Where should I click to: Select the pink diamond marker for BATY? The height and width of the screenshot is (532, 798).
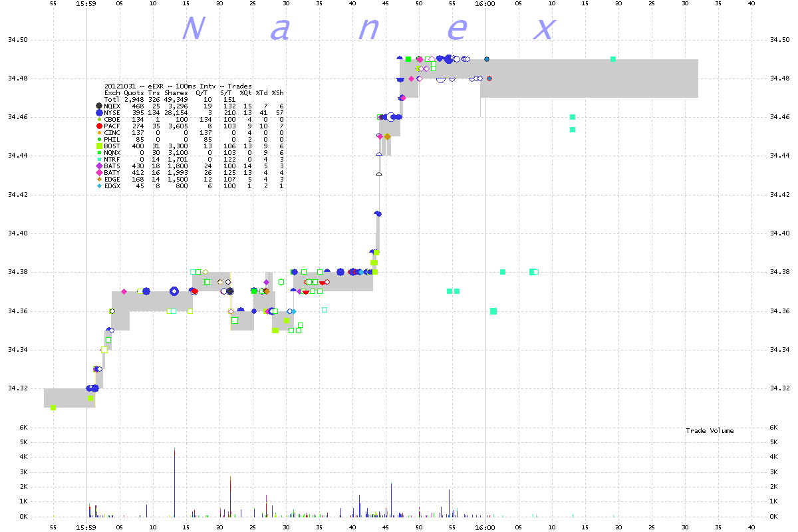click(x=99, y=172)
